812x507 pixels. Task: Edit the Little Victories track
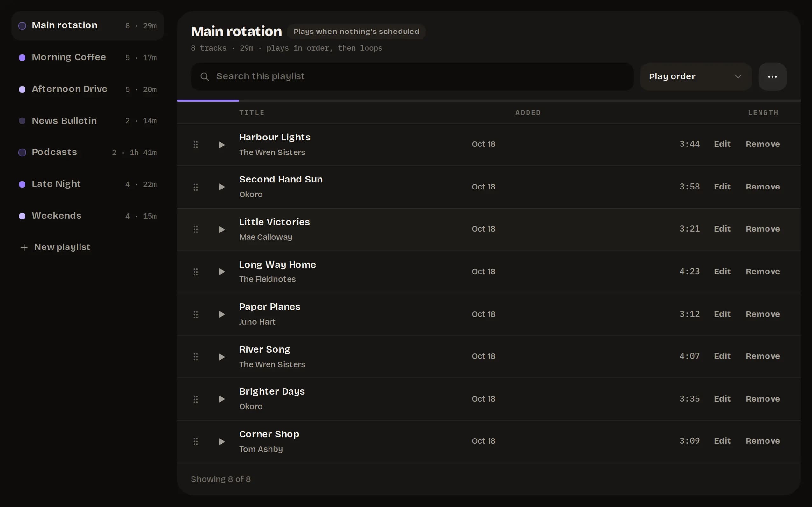tap(722, 229)
